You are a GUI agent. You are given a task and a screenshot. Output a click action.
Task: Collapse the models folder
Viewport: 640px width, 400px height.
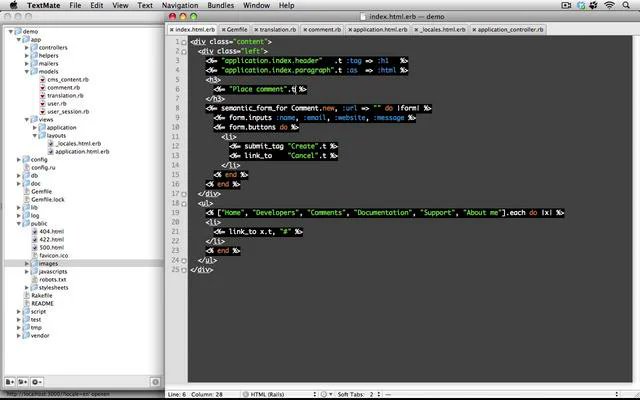[x=27, y=71]
